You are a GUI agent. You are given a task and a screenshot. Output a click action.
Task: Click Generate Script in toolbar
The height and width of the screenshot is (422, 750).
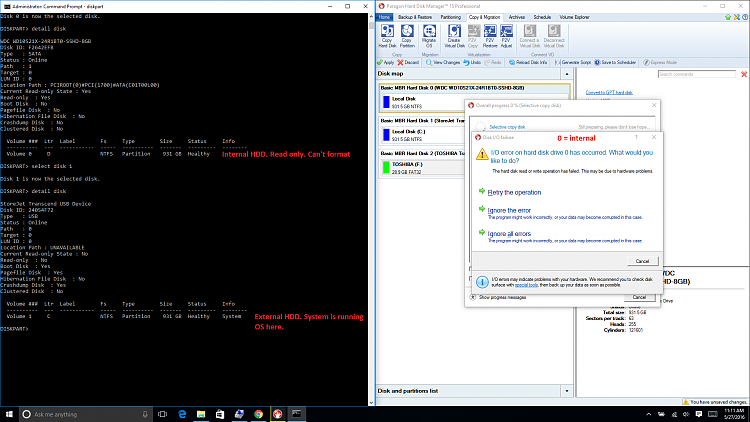[573, 63]
